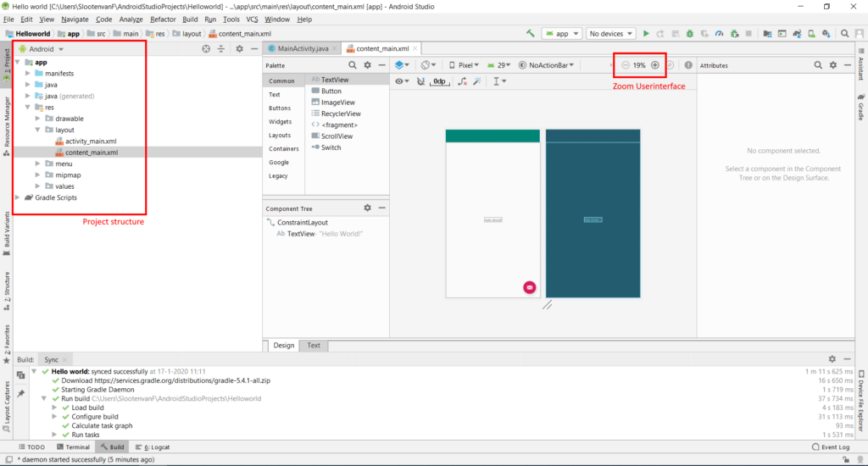Zoom out the design surface
The height and width of the screenshot is (466, 868).
[625, 64]
